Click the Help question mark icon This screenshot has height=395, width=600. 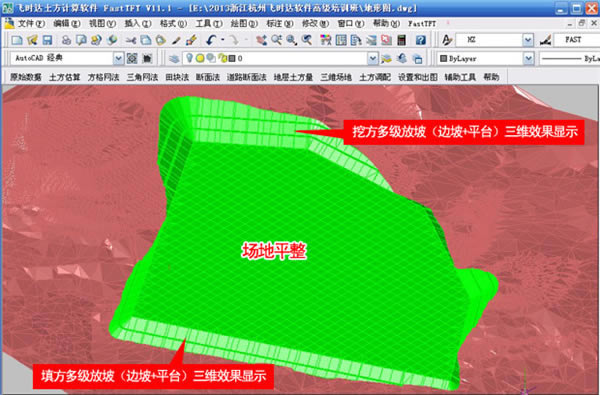[x=421, y=40]
